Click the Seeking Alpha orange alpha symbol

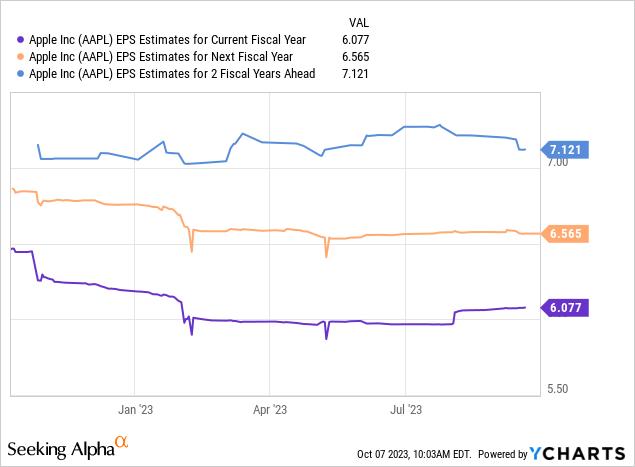(x=121, y=441)
